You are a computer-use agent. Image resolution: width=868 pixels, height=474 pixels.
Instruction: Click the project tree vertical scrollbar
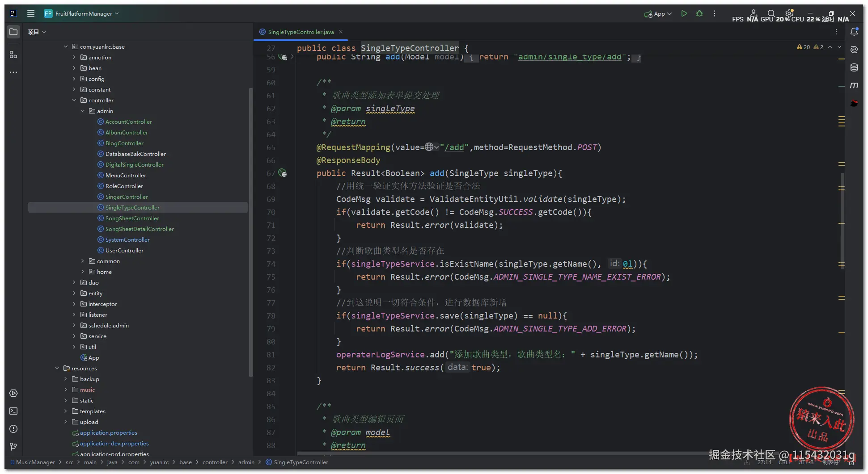click(x=250, y=232)
